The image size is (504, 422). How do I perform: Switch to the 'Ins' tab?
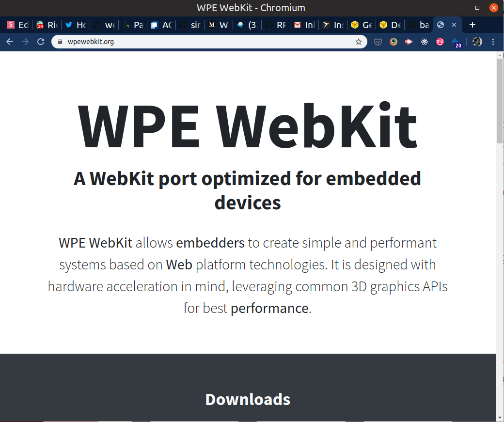coord(333,25)
